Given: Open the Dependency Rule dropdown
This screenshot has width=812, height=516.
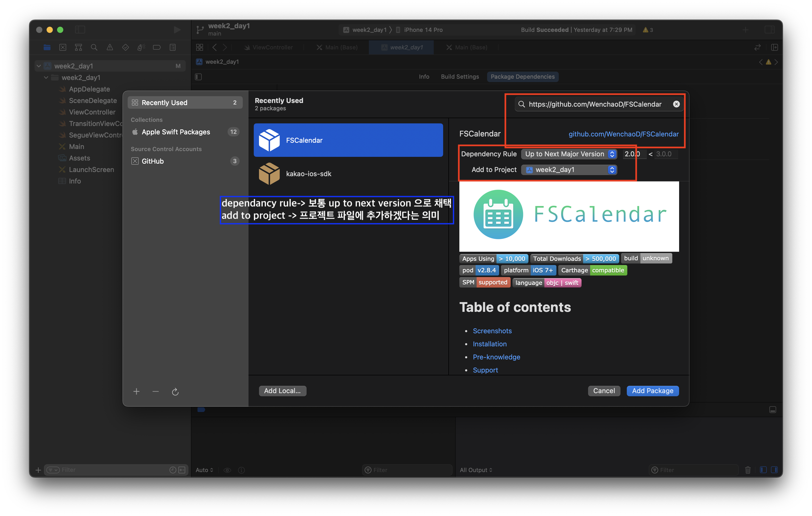Looking at the screenshot, I should [569, 154].
